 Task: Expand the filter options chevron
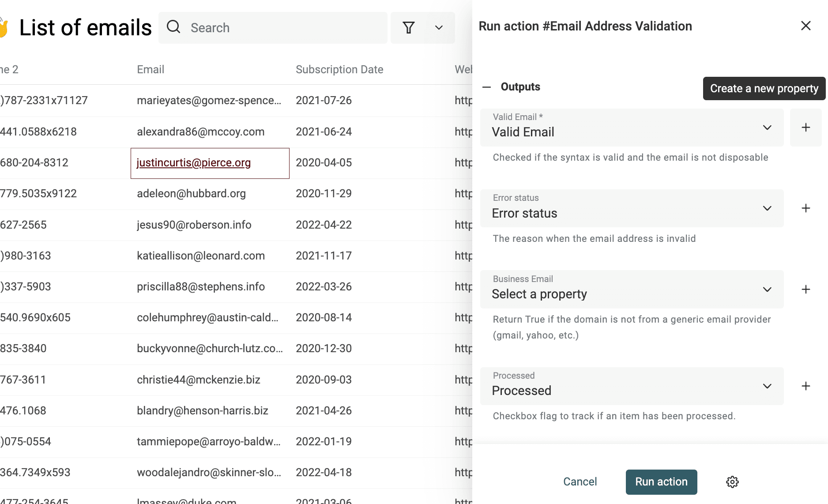pos(439,28)
